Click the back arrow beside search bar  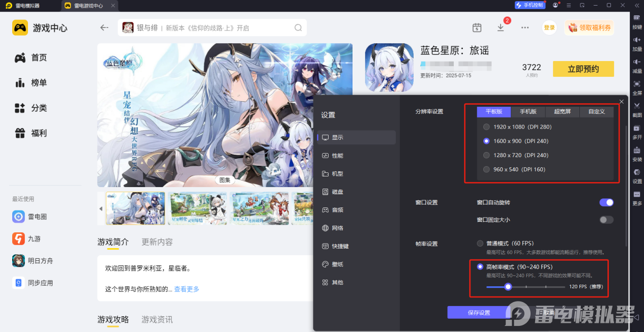104,27
